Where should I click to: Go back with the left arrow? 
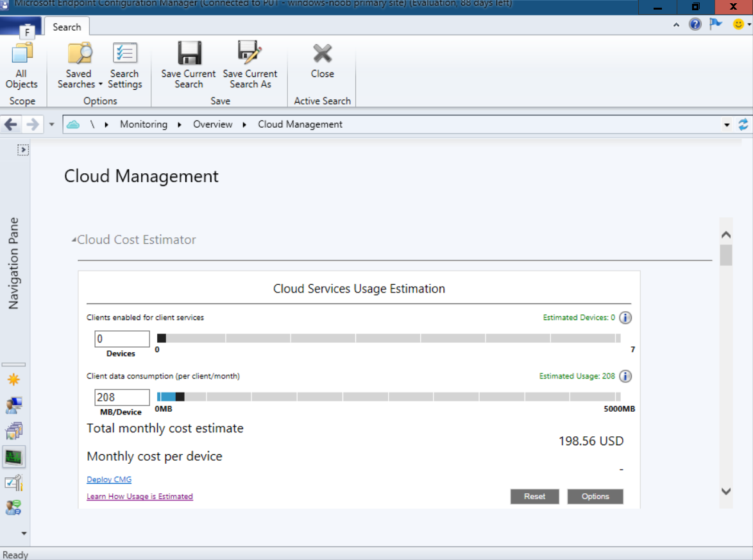pyautogui.click(x=10, y=125)
